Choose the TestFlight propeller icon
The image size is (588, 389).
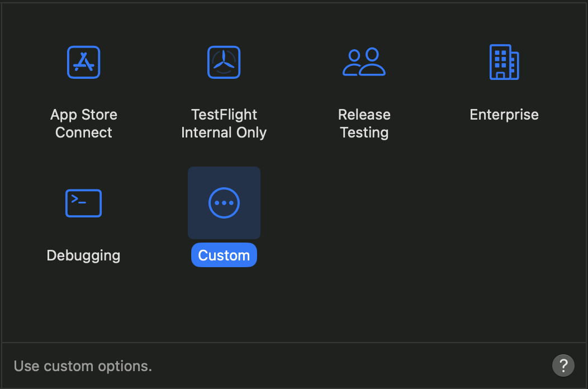224,62
